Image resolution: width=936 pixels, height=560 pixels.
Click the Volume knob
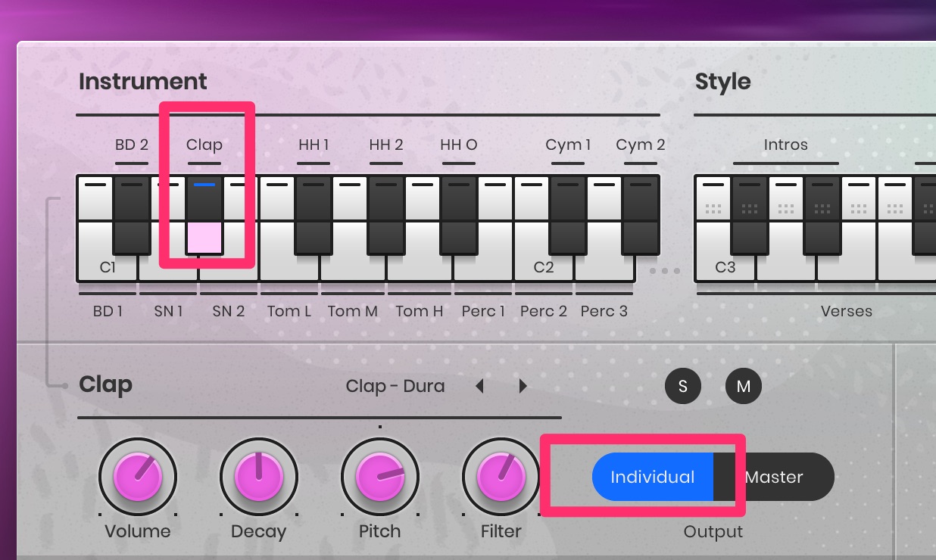point(137,478)
